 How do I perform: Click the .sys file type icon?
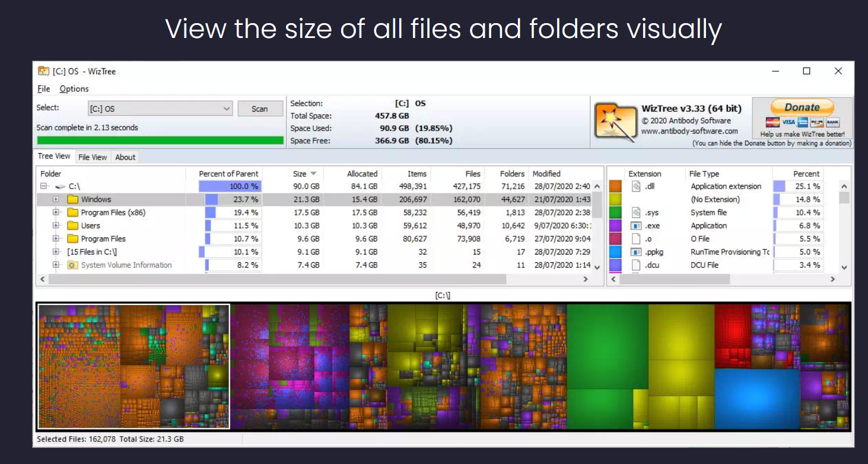click(636, 212)
